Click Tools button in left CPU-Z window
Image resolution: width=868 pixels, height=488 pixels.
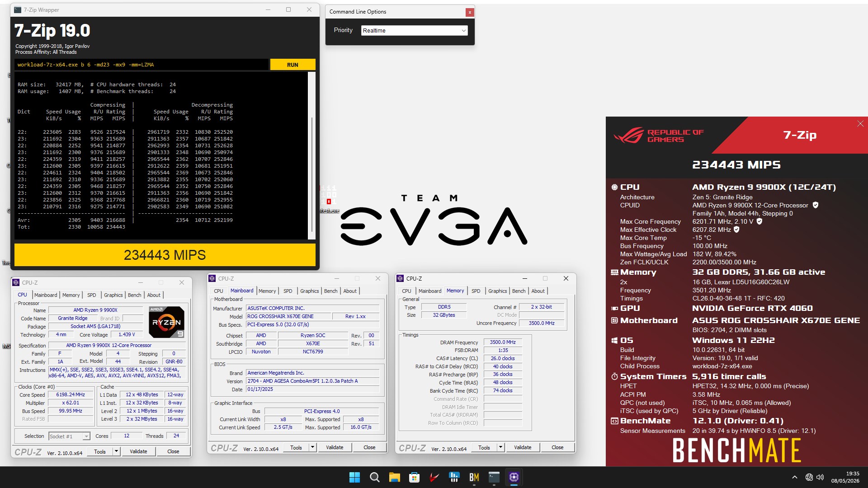pyautogui.click(x=100, y=451)
